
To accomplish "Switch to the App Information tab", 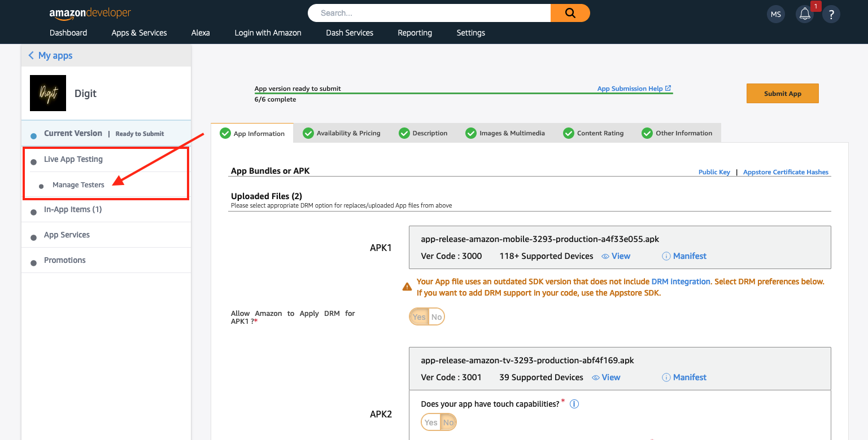I will (252, 133).
